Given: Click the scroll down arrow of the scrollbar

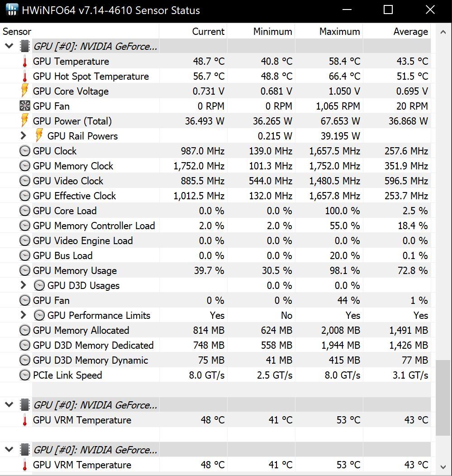Looking at the screenshot, I should pyautogui.click(x=443, y=466).
